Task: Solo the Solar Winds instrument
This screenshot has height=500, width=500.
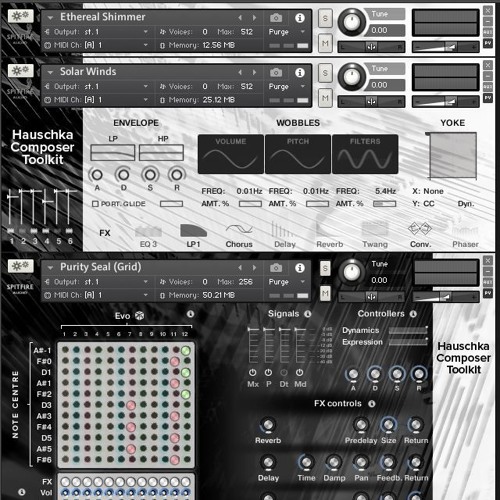Action: point(325,73)
